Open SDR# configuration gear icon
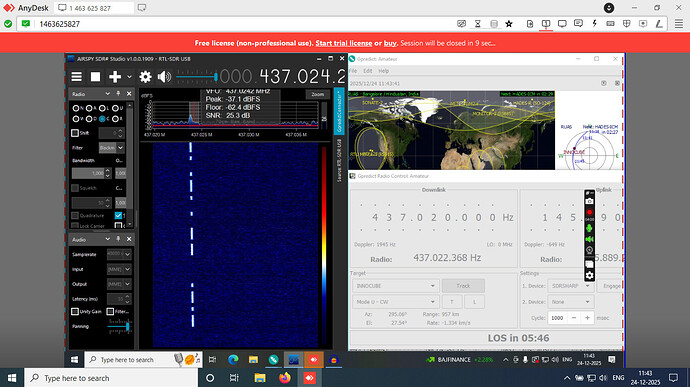Viewport: 690px width, 387px height. tap(145, 77)
